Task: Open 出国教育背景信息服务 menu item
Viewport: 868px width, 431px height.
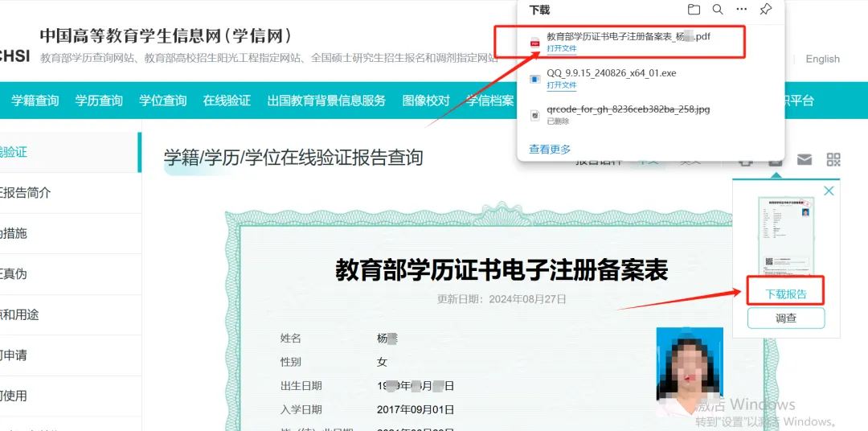Action: coord(326,101)
